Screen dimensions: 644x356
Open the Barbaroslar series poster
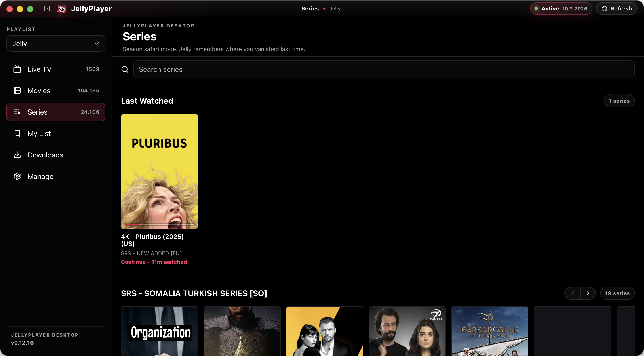click(x=490, y=331)
